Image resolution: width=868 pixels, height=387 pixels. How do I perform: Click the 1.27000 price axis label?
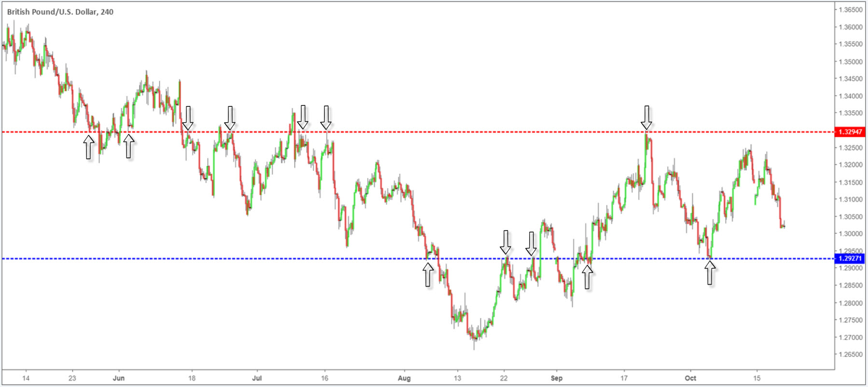[x=850, y=338]
